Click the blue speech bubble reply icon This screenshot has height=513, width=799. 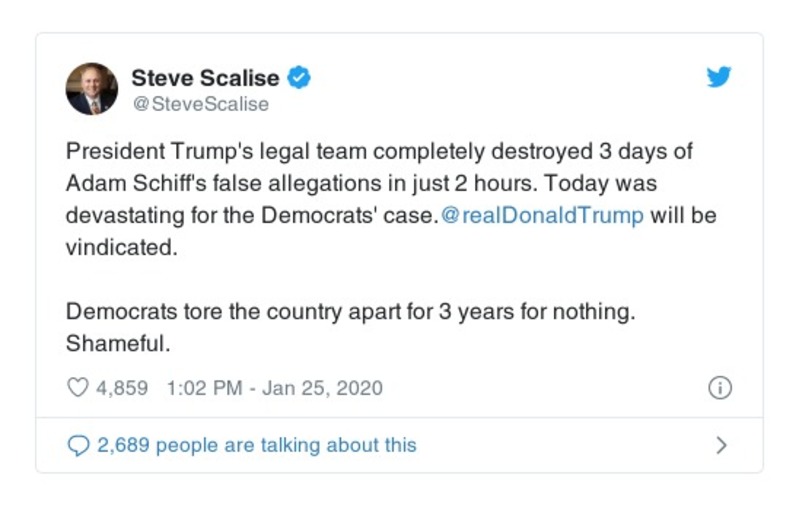(78, 446)
